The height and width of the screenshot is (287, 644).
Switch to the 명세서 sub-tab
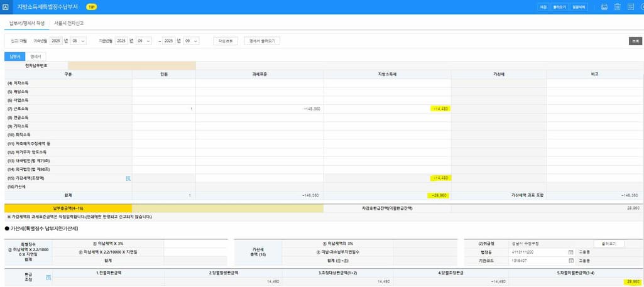coord(36,57)
